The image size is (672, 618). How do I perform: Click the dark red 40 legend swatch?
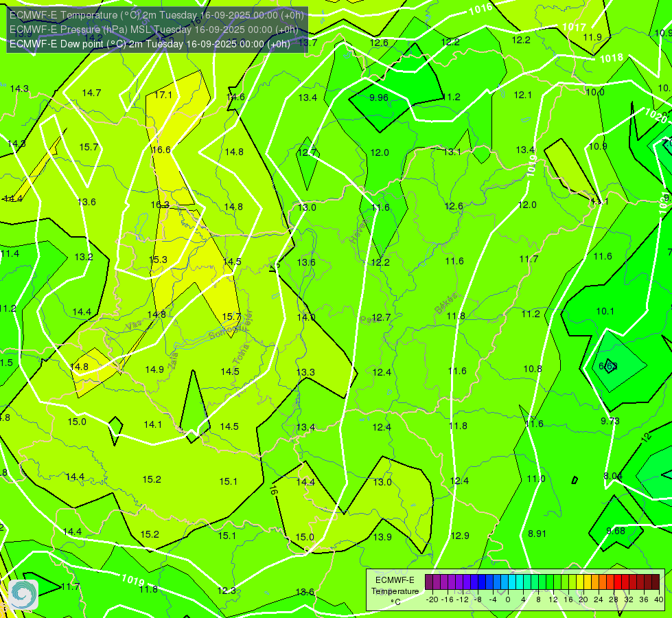point(656,582)
